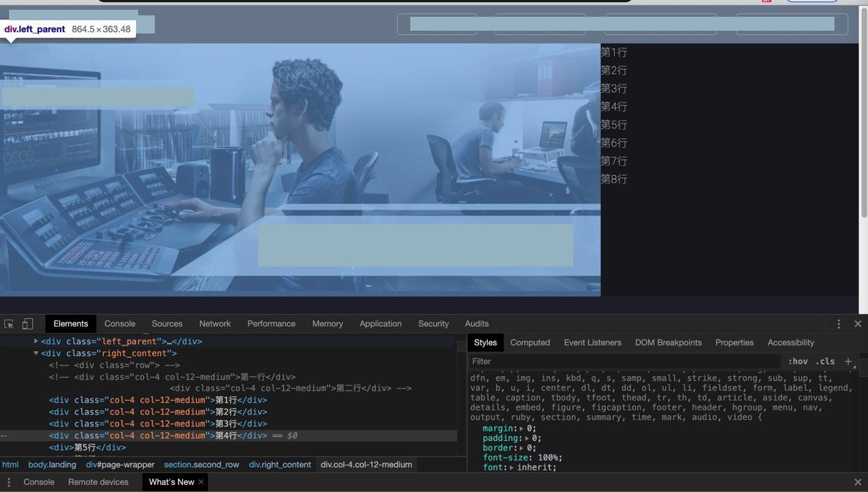The height and width of the screenshot is (492, 868).
Task: Close the What's New drawer tab
Action: pyautogui.click(x=201, y=482)
